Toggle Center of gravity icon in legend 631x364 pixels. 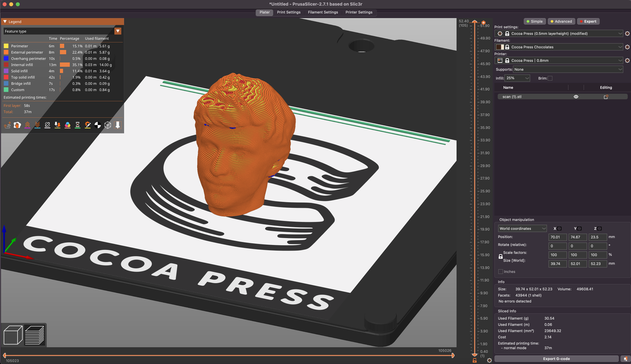pos(97,125)
